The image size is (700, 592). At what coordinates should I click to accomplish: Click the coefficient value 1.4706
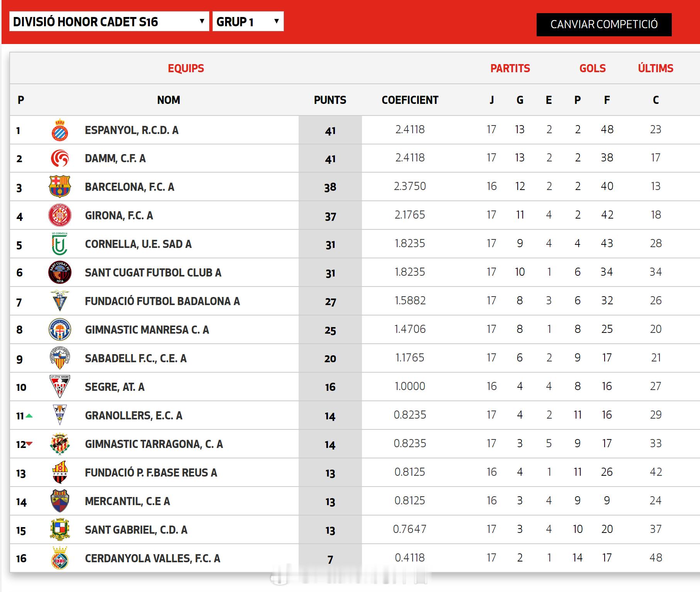click(x=410, y=329)
